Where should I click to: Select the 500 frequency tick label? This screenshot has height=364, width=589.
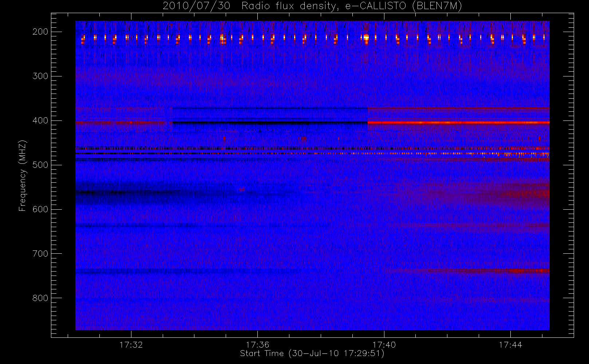40,165
